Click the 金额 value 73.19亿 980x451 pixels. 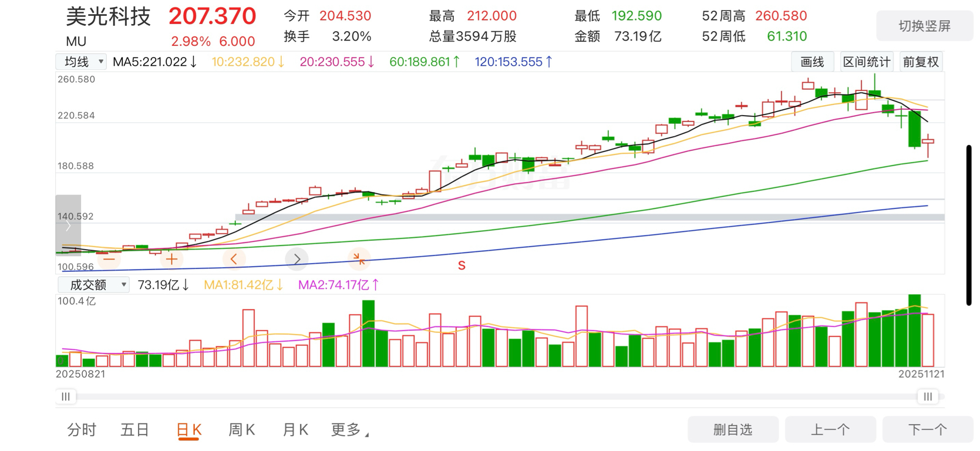click(638, 36)
